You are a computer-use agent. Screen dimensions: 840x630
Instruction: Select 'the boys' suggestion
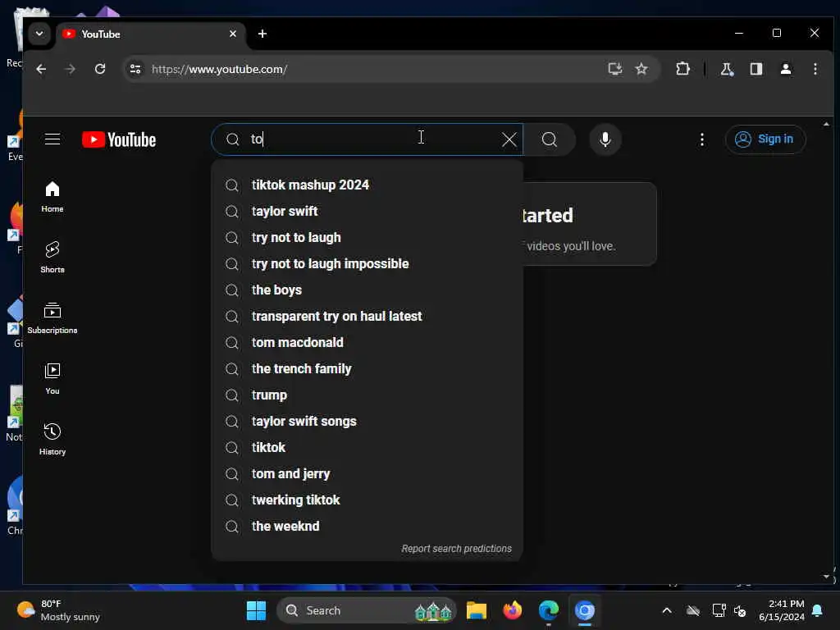click(x=367, y=290)
